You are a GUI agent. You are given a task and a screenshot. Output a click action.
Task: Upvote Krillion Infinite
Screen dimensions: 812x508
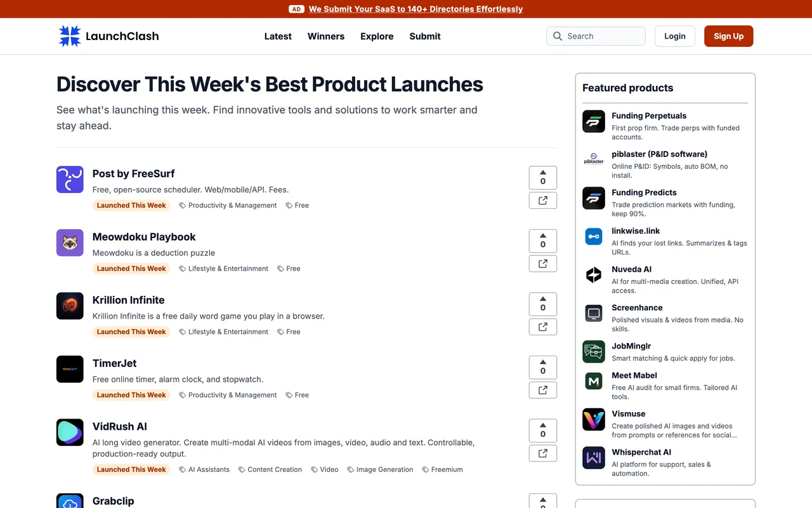coord(543,304)
